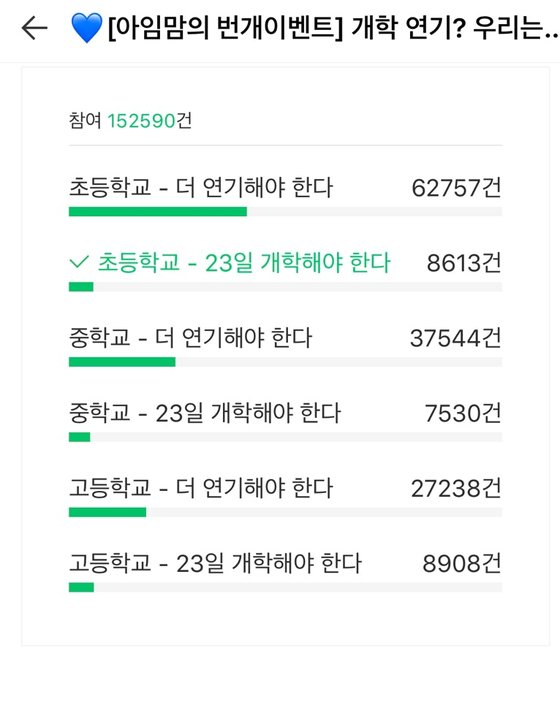Click the progress bar under 중학교 더 연기해야 한다

click(285, 362)
